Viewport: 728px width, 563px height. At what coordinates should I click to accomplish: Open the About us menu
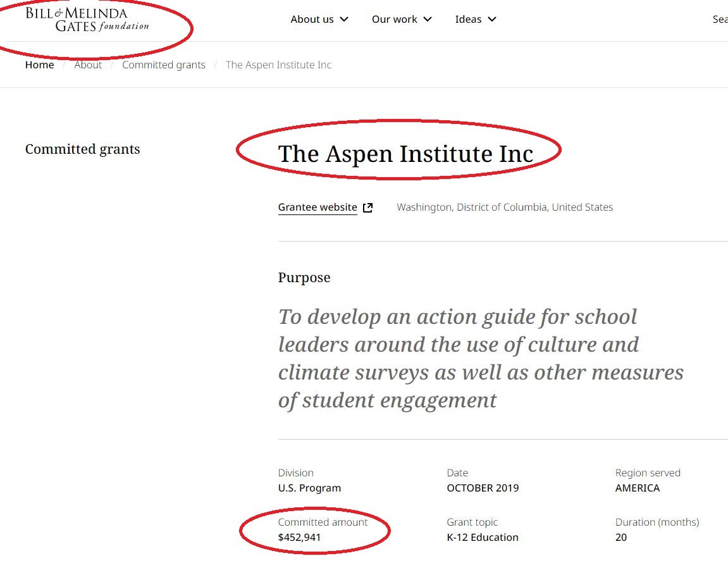[319, 20]
